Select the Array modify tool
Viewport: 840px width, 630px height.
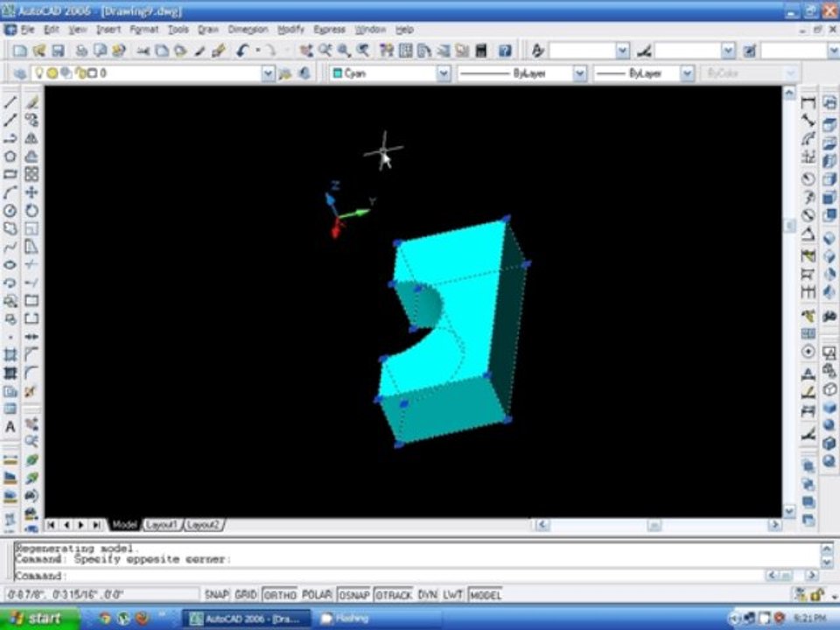click(31, 175)
